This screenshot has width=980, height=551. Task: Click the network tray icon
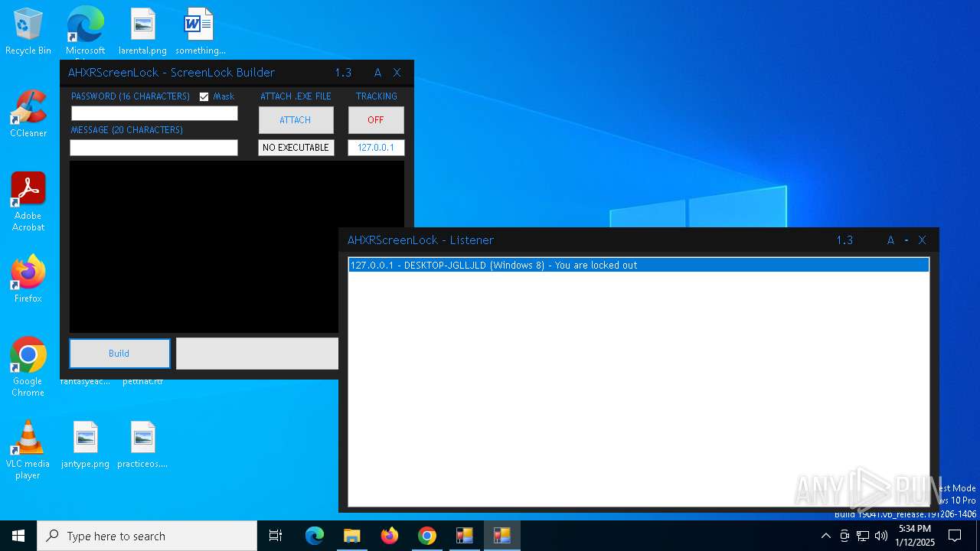(863, 536)
